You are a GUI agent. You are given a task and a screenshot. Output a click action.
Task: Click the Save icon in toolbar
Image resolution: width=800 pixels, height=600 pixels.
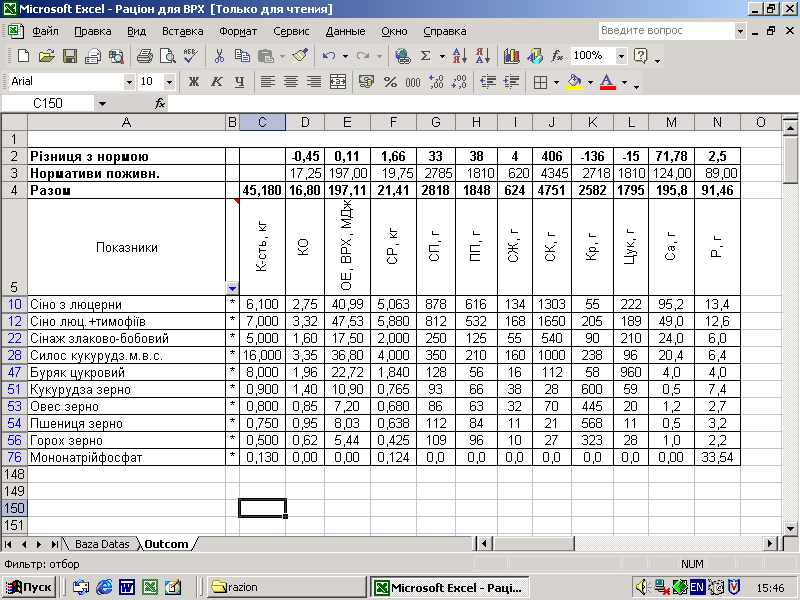coord(70,56)
